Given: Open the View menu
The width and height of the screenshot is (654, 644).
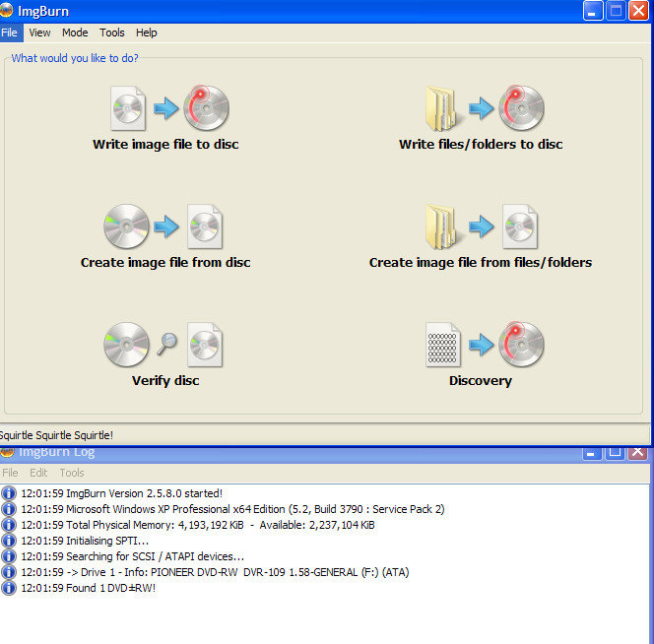Looking at the screenshot, I should point(39,32).
